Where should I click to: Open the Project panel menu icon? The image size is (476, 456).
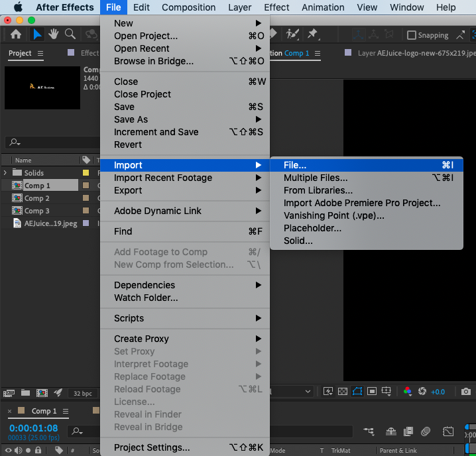(40, 54)
